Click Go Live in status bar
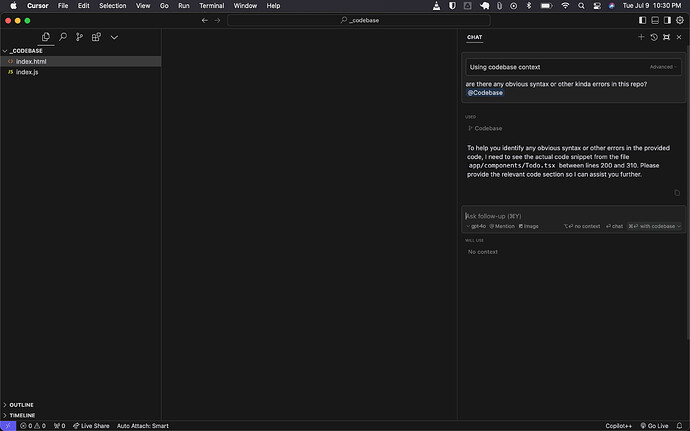The image size is (690, 431). 654,426
